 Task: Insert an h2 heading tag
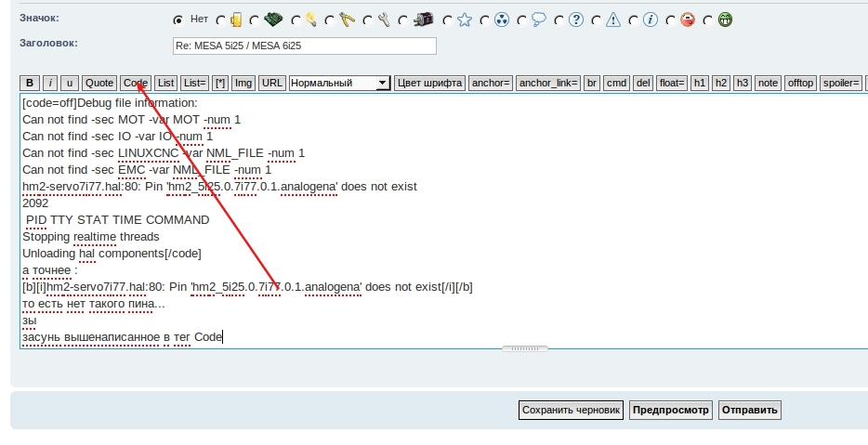721,83
